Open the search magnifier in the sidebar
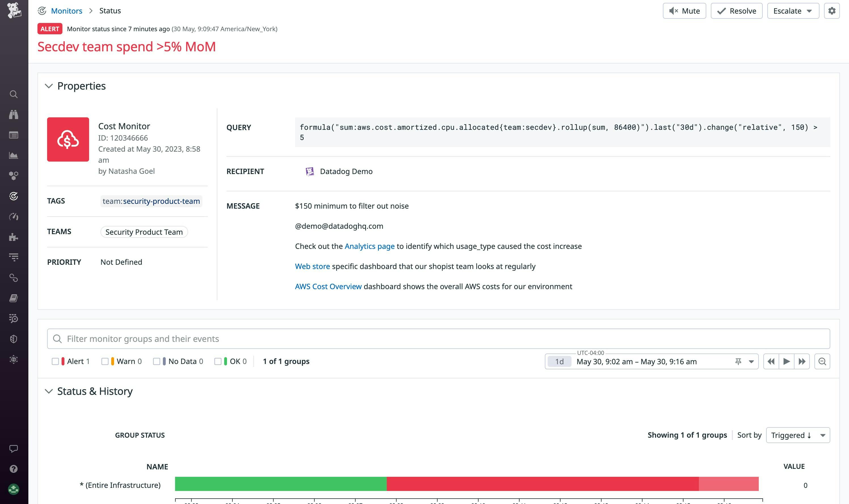The image size is (849, 504). (14, 94)
